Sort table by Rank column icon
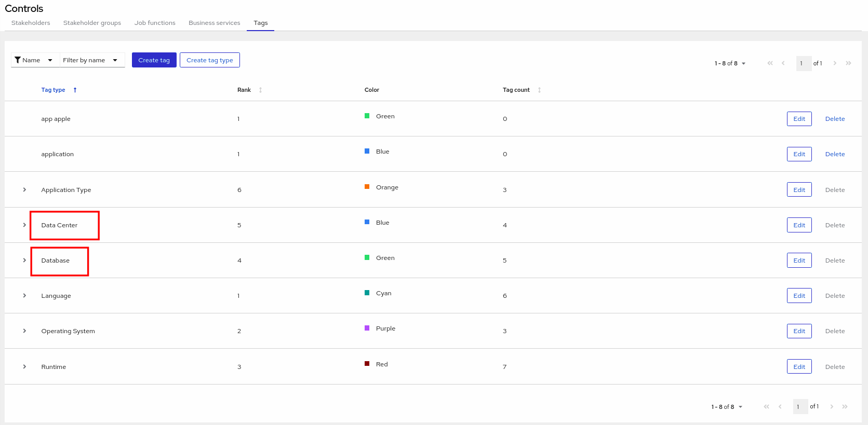Image resolution: width=868 pixels, height=425 pixels. tap(260, 90)
